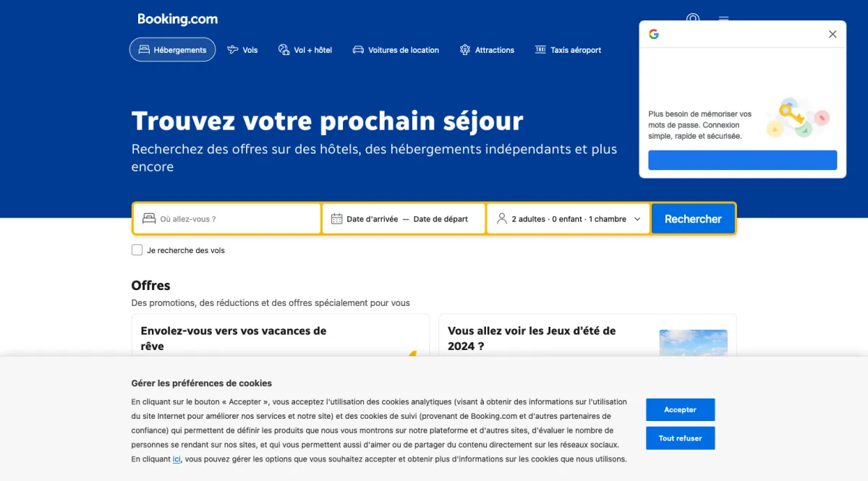868x481 pixels.
Task: Click the 'Trouvez votre prochain séjour' headline
Action: coord(327,121)
